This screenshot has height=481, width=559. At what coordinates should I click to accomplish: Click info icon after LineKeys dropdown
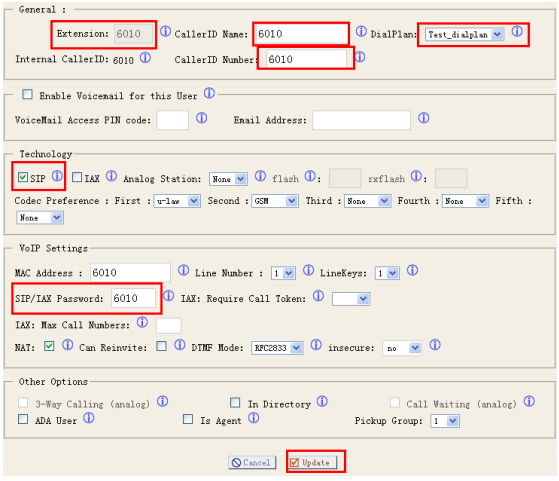click(x=412, y=270)
